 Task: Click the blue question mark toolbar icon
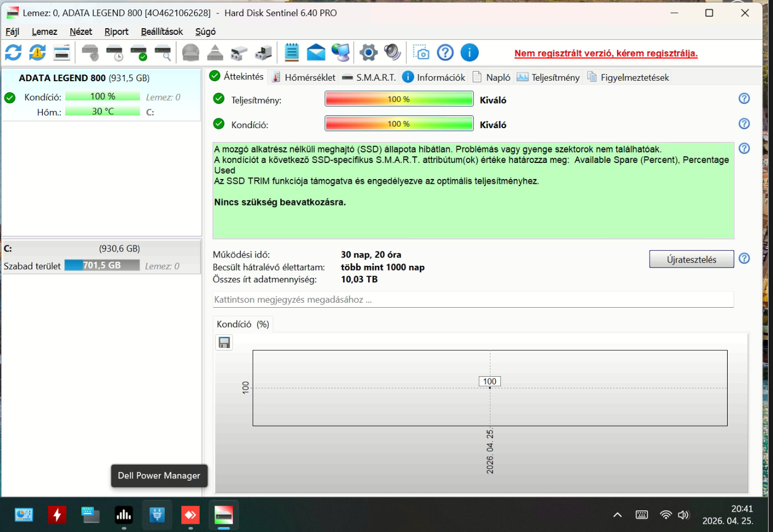[445, 53]
